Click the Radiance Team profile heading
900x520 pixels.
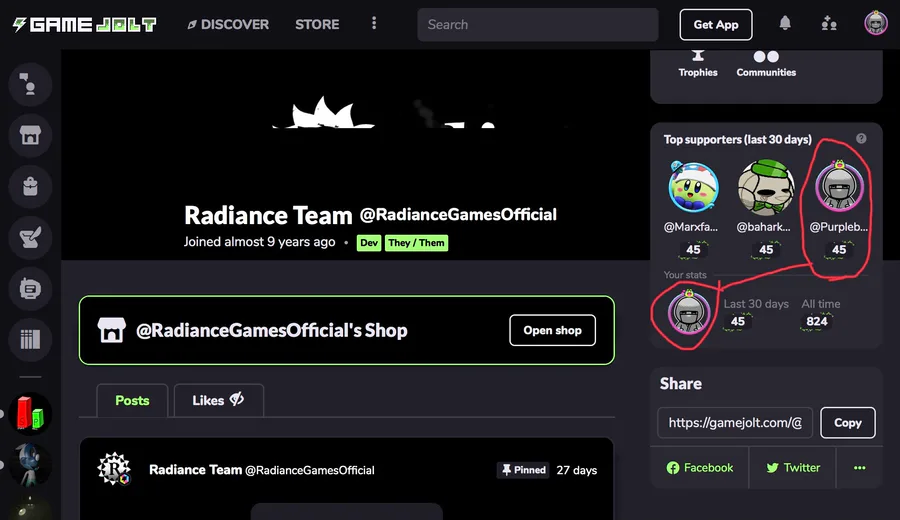268,216
